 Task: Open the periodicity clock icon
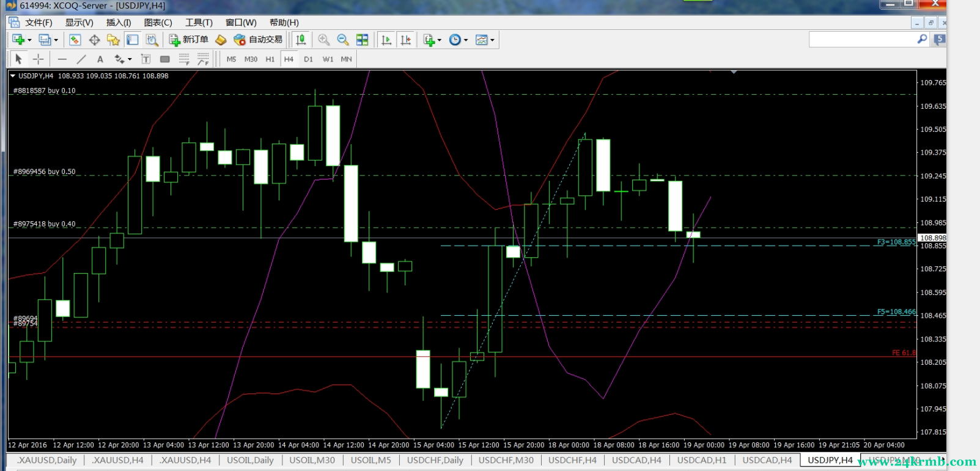point(455,40)
